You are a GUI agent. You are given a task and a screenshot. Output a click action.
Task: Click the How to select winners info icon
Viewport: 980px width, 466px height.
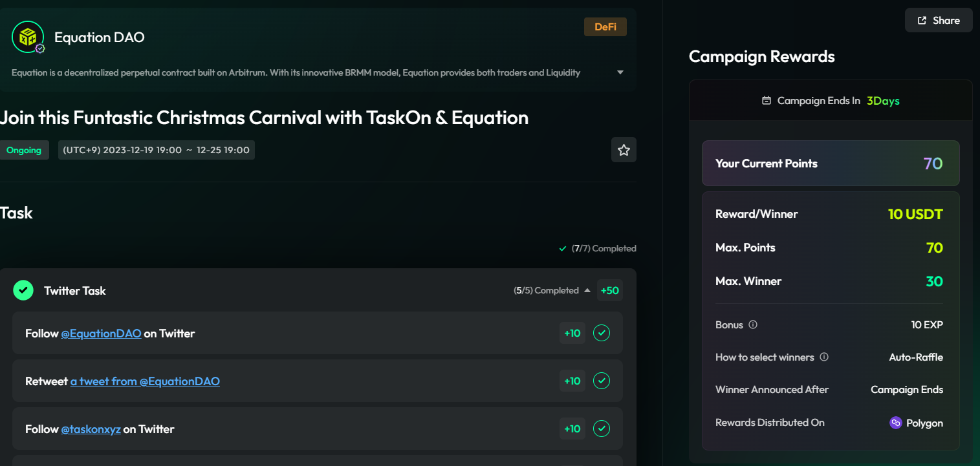824,357
